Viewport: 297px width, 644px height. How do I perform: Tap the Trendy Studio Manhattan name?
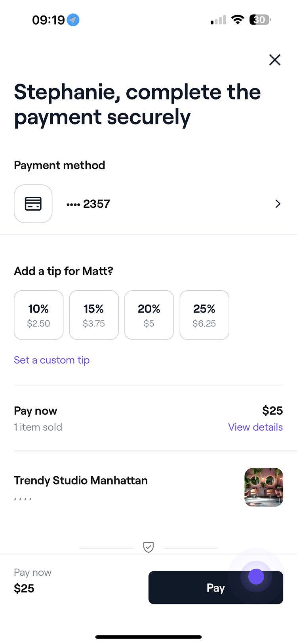(81, 480)
